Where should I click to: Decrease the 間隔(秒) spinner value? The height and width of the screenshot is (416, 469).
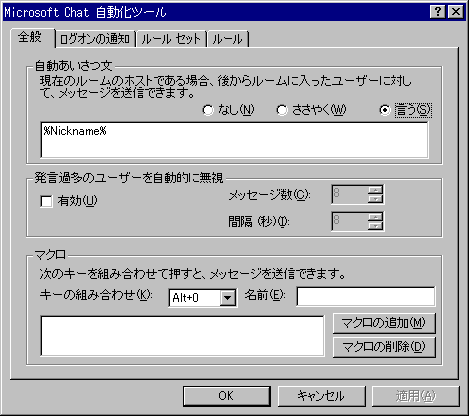coord(376,226)
